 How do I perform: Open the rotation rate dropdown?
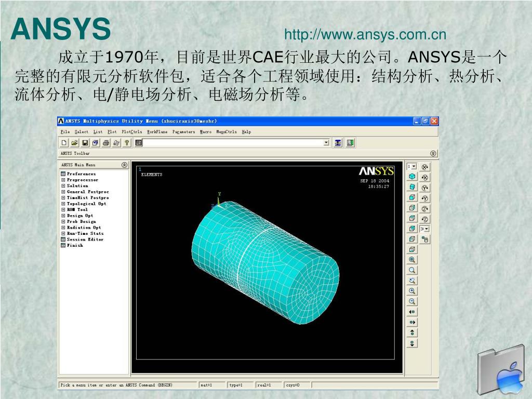427,229
